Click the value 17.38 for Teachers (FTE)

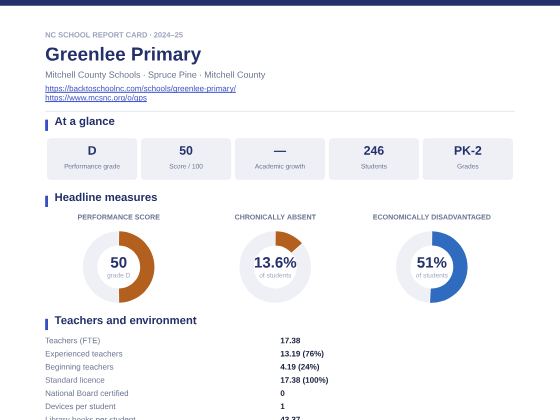pyautogui.click(x=290, y=340)
